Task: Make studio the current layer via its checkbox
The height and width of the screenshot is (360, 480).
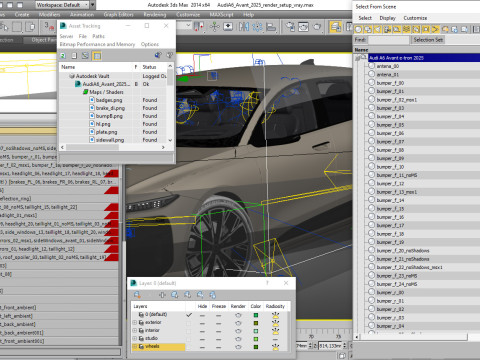Action: (189, 339)
